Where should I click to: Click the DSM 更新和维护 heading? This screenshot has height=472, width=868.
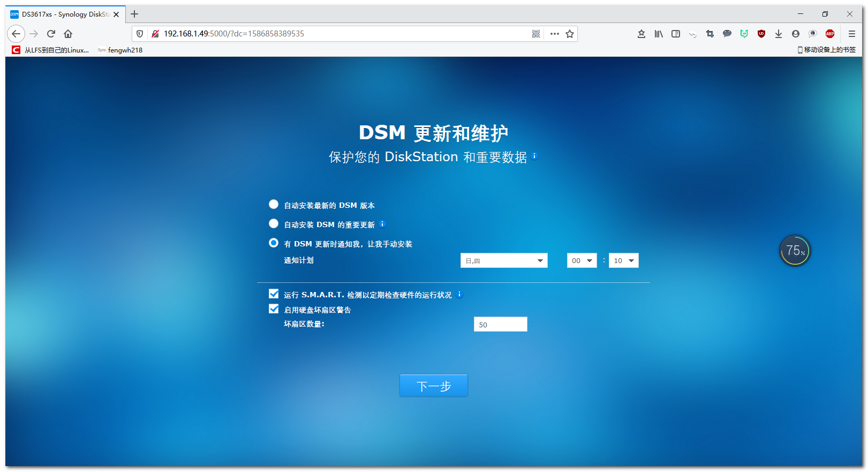click(434, 133)
